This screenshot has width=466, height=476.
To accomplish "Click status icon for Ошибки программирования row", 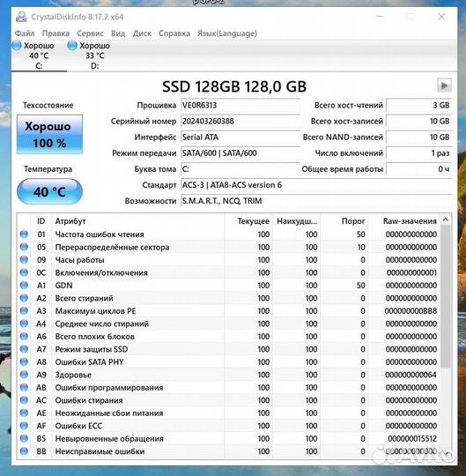I will 24,387.
